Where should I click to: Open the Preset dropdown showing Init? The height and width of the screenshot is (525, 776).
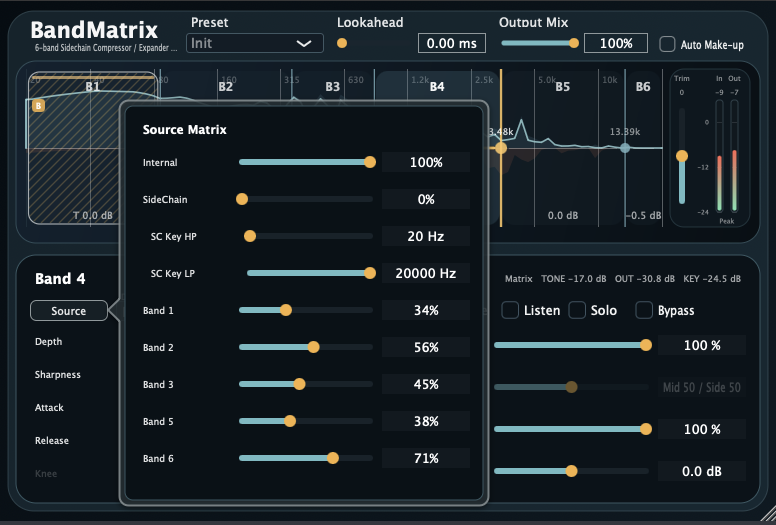255,43
